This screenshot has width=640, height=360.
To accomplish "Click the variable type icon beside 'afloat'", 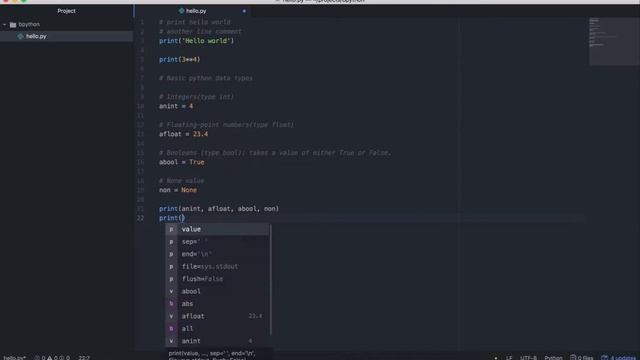I will (171, 316).
